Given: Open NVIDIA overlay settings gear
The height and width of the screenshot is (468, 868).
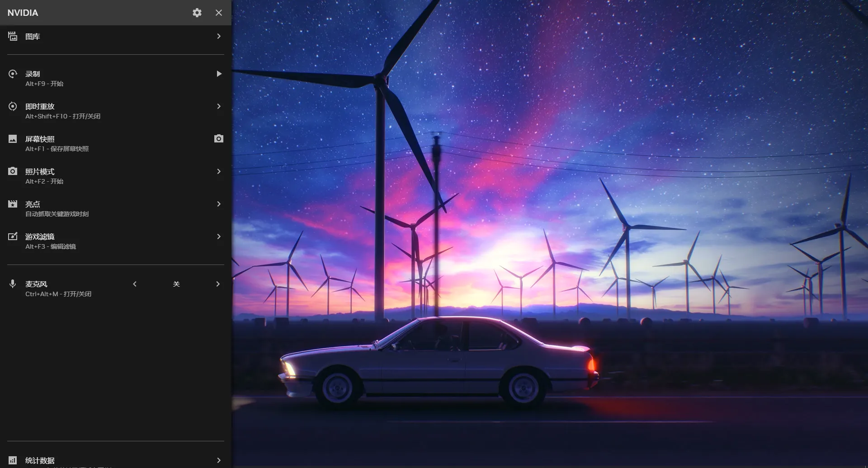Looking at the screenshot, I should 197,13.
